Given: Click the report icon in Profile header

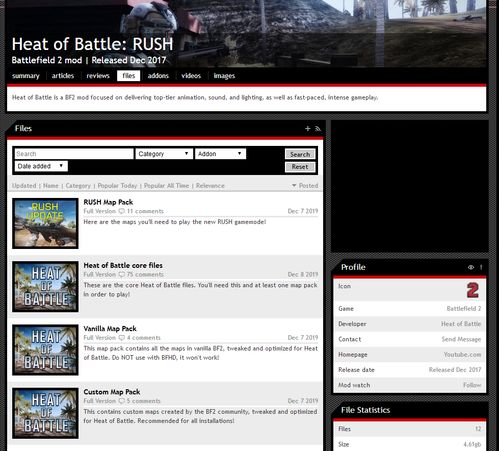Looking at the screenshot, I should tap(481, 267).
